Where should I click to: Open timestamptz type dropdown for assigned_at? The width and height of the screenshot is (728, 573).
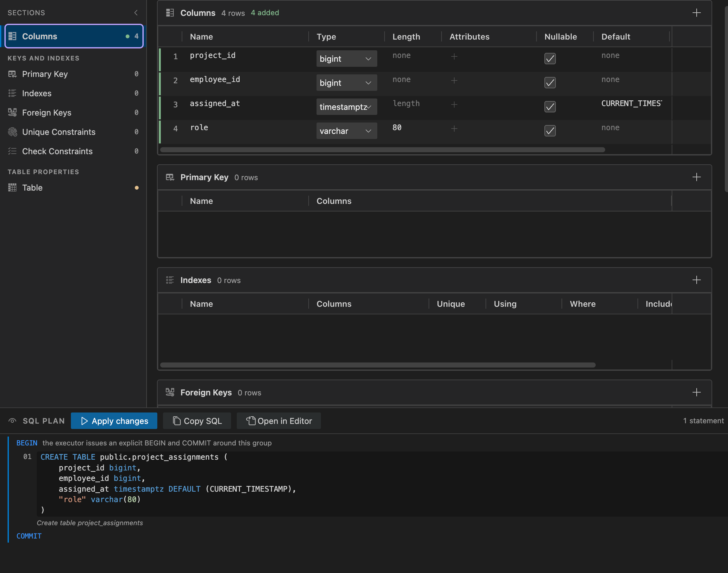346,107
